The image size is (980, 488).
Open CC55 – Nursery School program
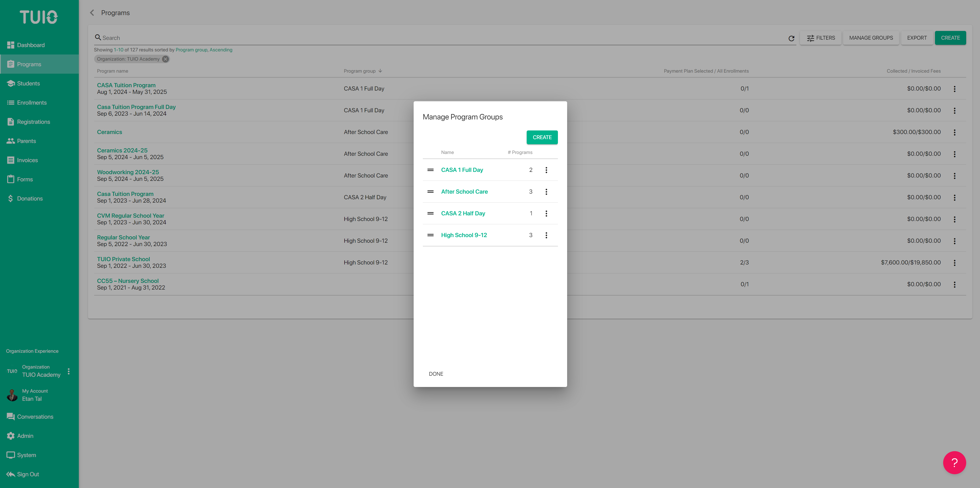coord(128,281)
